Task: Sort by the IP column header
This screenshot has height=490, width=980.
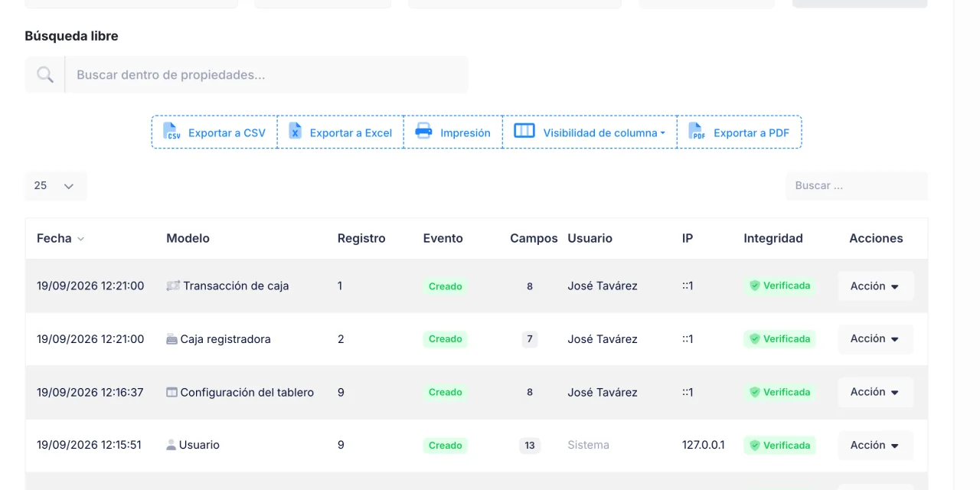Action: (x=688, y=238)
